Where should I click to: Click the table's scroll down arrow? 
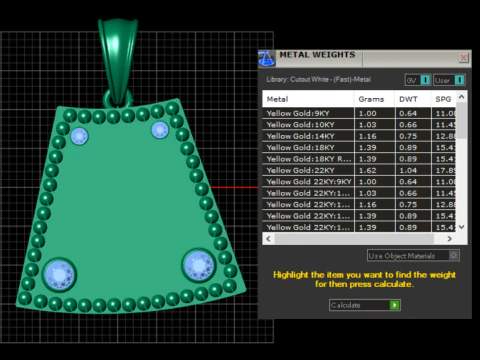coord(461,227)
